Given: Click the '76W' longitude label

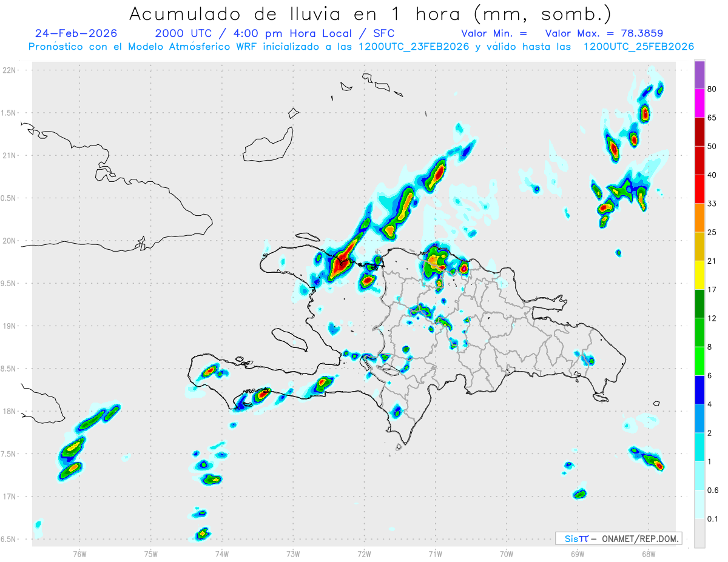Looking at the screenshot, I should [x=79, y=554].
